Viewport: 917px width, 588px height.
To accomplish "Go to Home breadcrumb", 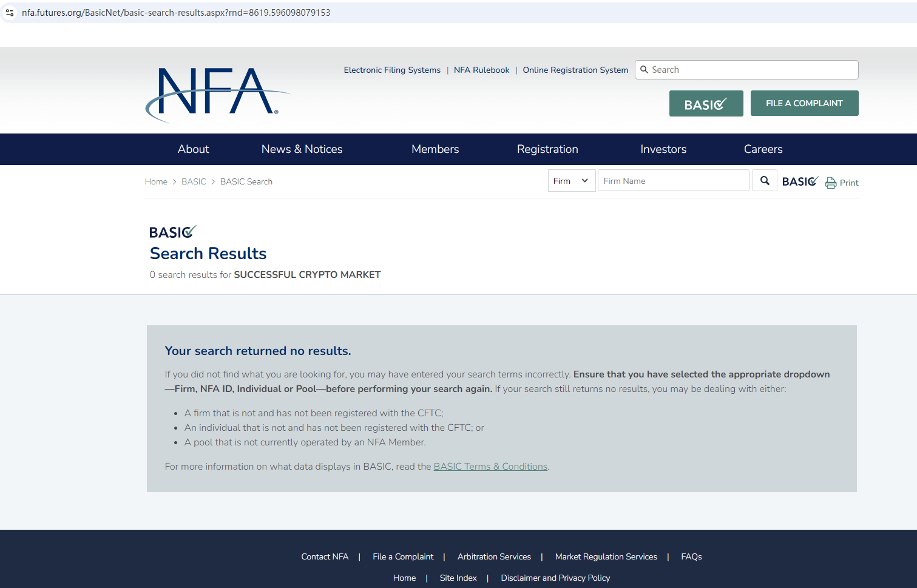I will point(156,181).
